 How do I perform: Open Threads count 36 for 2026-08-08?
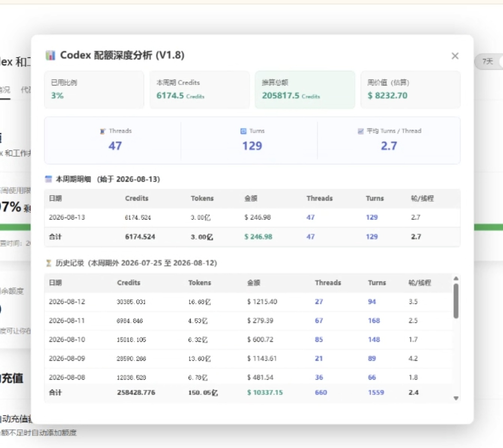point(319,377)
